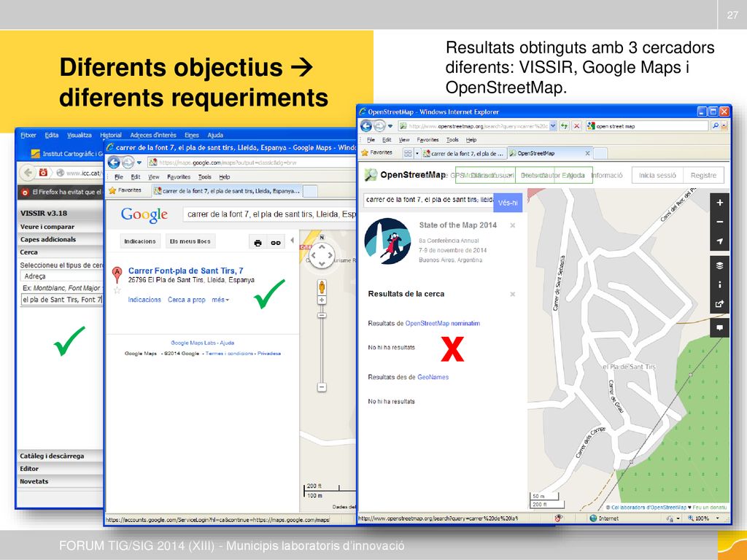
Task: Open the 'Adreça' search type combo box
Action: tap(62, 276)
